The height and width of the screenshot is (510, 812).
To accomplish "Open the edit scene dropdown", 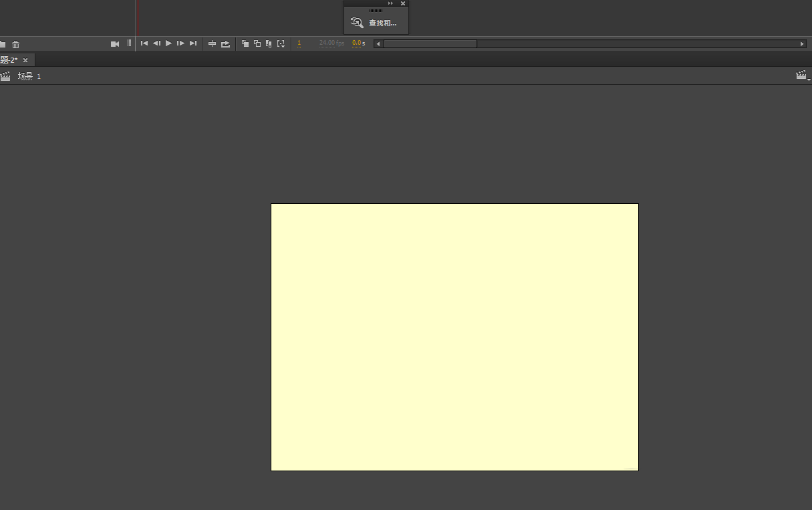I will pyautogui.click(x=802, y=76).
